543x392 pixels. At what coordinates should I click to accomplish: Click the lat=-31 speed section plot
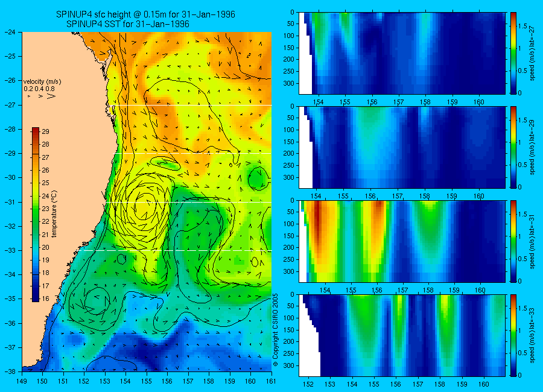click(x=402, y=241)
